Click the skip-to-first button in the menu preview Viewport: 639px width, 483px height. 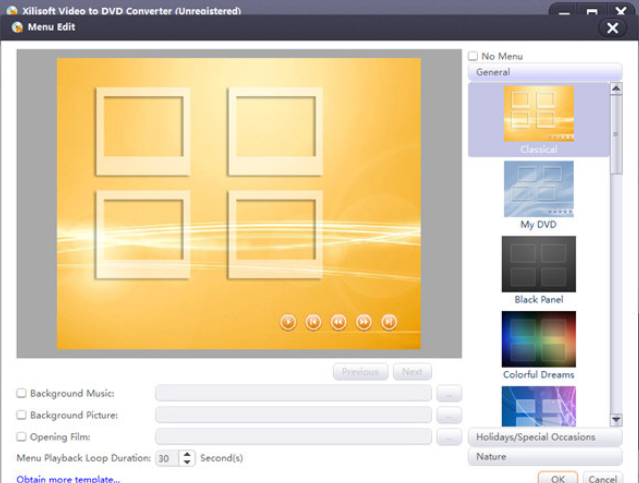tap(313, 322)
